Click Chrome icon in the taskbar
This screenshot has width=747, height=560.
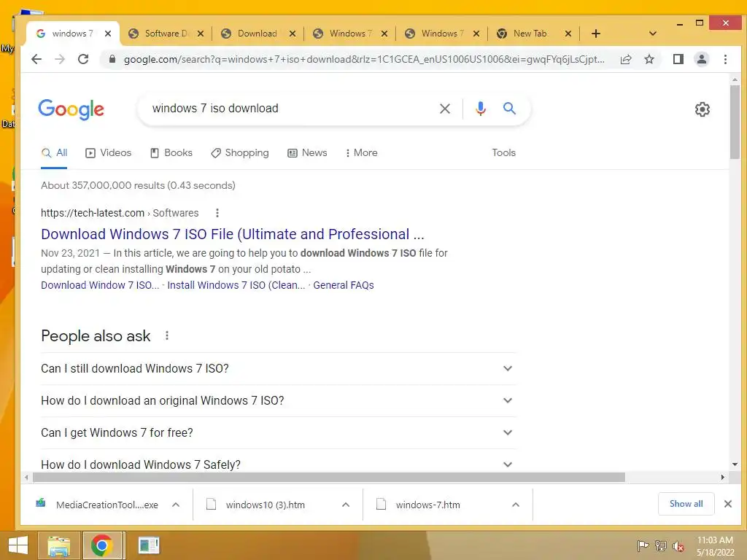pyautogui.click(x=101, y=545)
